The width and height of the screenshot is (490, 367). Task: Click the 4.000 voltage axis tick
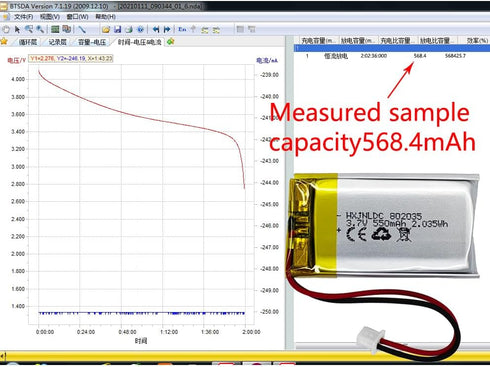[x=18, y=79]
